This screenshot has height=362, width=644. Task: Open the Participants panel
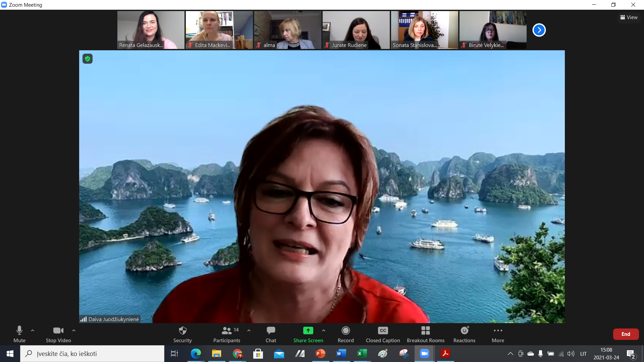tap(227, 334)
